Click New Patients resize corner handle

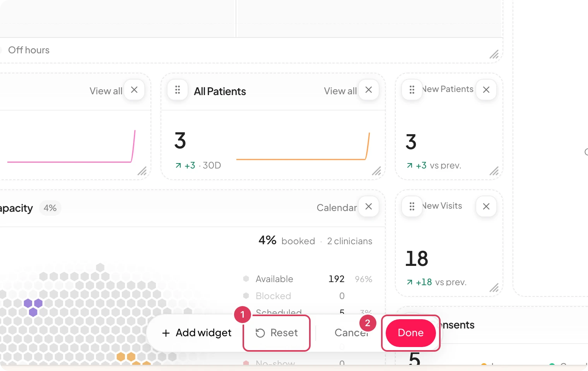(x=494, y=171)
